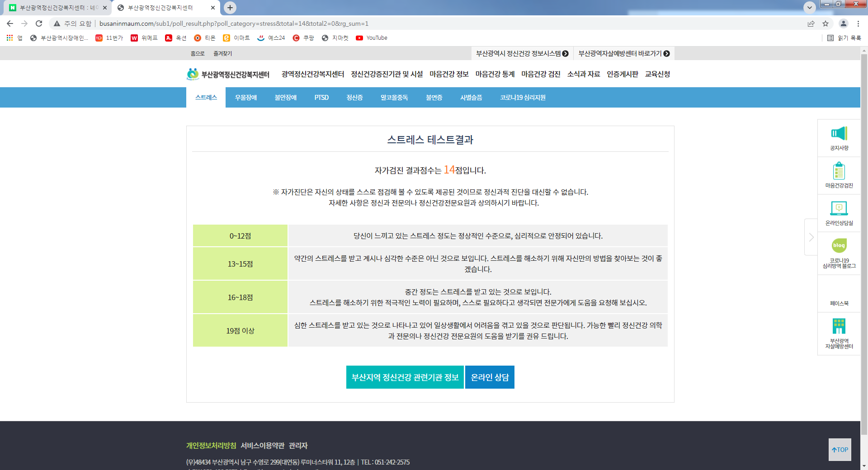Open the YouTube bookmark
This screenshot has height=470, width=868.
[372, 38]
